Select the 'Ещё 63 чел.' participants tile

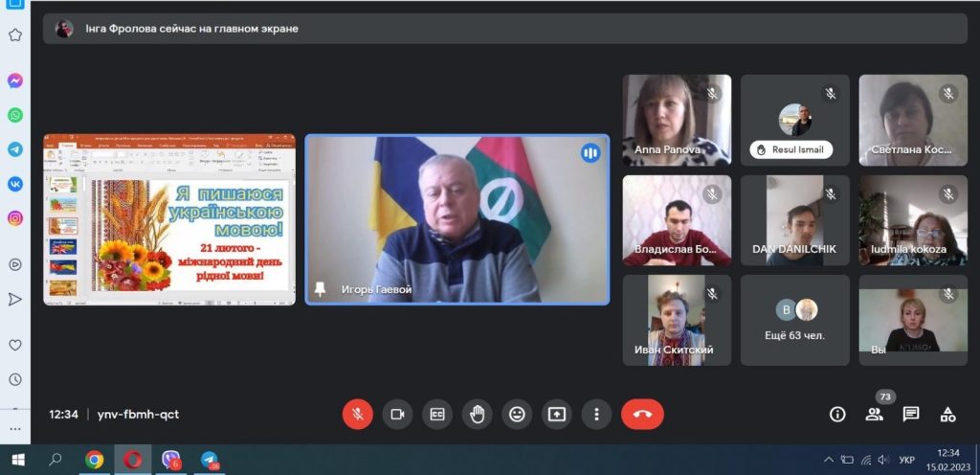point(794,320)
